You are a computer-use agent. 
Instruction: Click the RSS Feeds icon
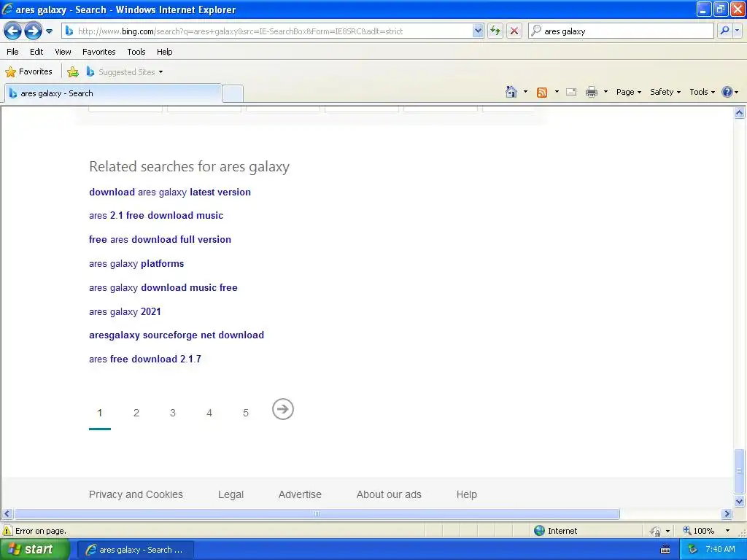(542, 93)
